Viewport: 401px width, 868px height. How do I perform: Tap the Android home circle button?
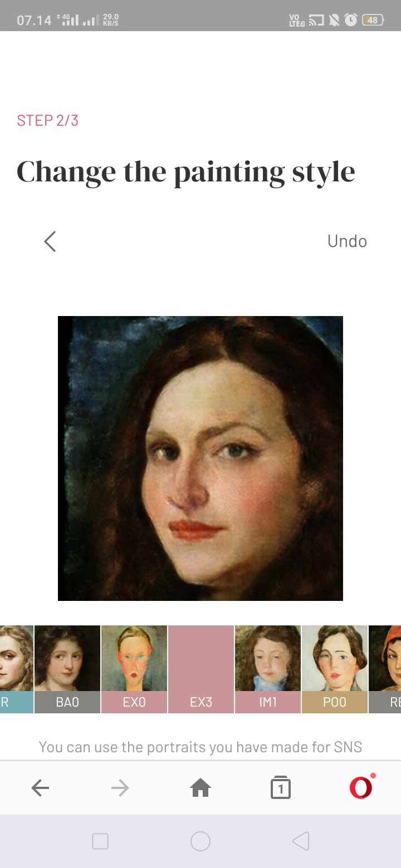click(x=200, y=841)
